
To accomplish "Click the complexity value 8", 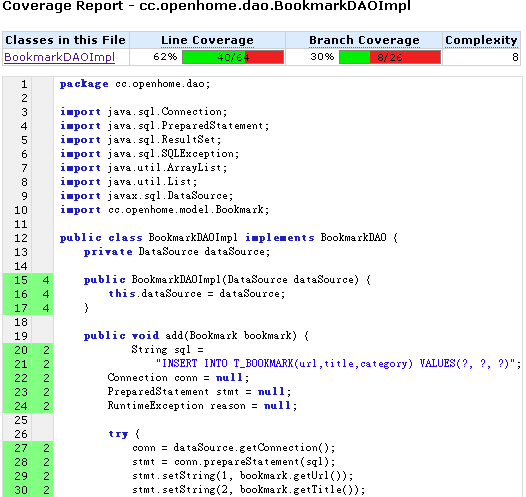I will click(515, 57).
